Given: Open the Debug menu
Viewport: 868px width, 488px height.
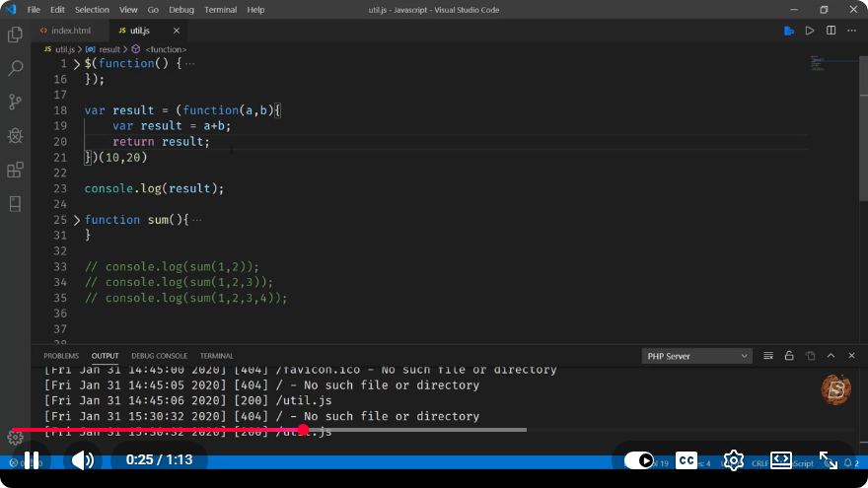Looking at the screenshot, I should [181, 10].
